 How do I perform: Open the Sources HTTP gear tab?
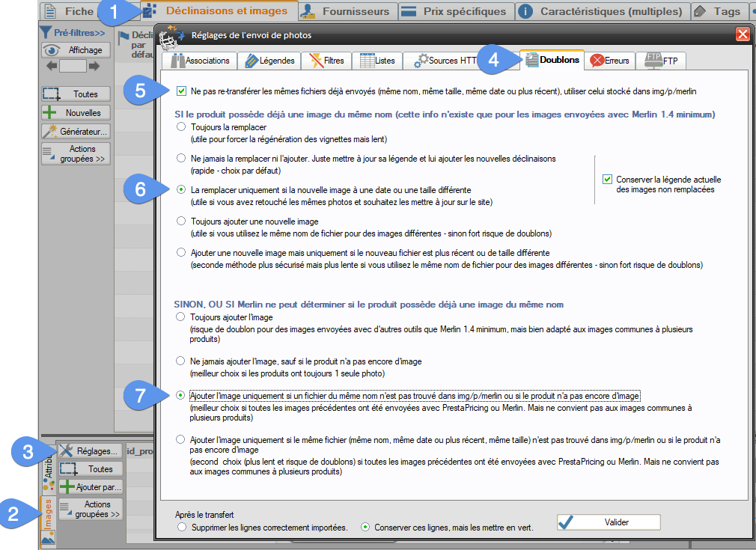tap(445, 61)
